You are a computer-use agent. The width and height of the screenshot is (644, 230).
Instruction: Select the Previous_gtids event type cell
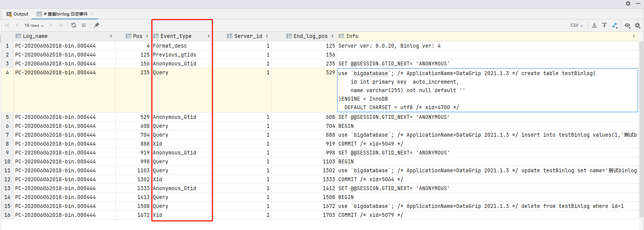pyautogui.click(x=182, y=55)
